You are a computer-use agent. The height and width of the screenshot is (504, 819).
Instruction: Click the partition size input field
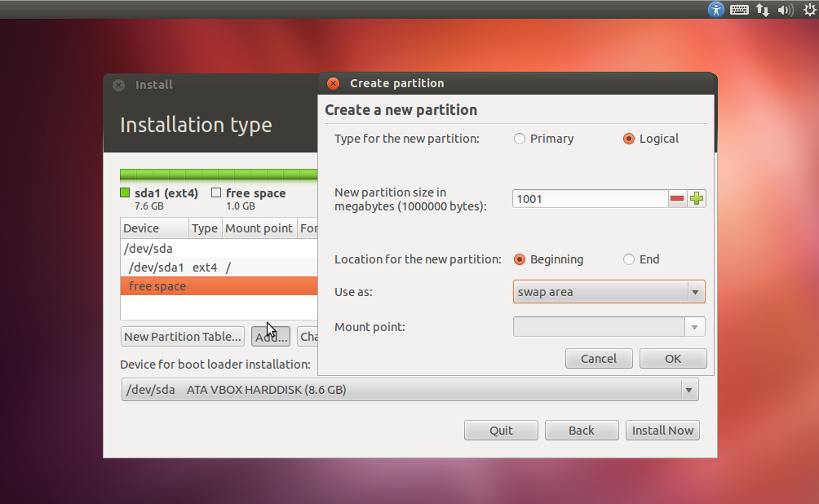click(591, 198)
